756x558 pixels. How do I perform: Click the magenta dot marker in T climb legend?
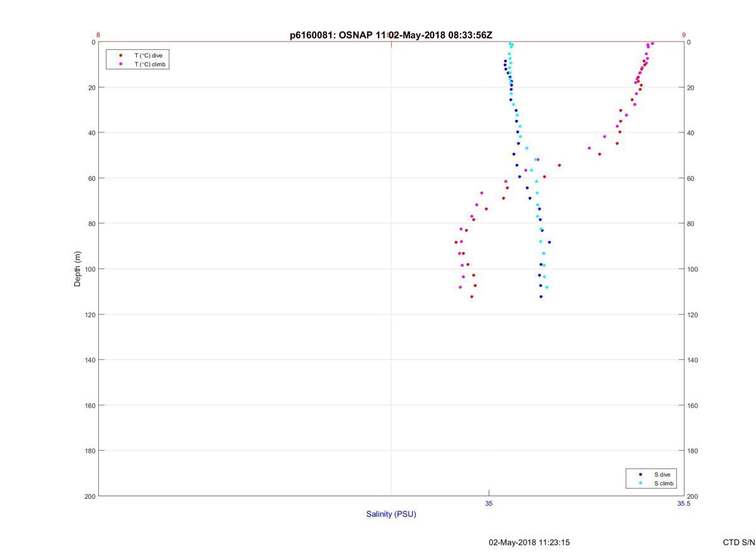120,64
